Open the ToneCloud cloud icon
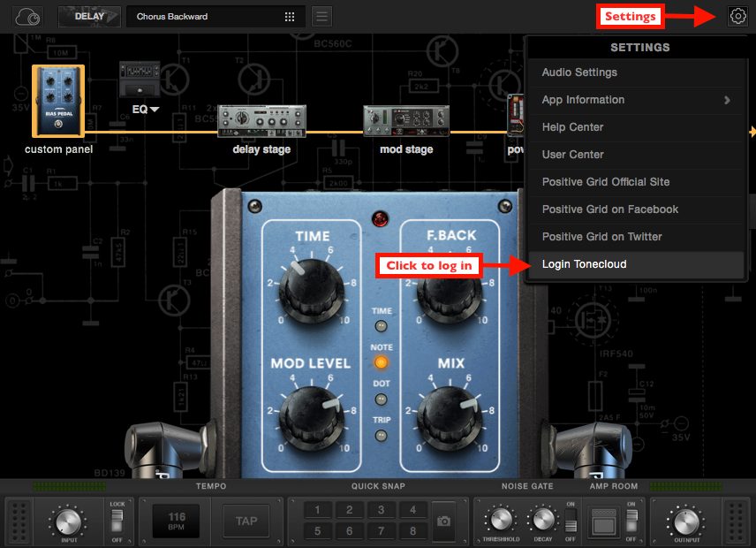 tap(28, 16)
